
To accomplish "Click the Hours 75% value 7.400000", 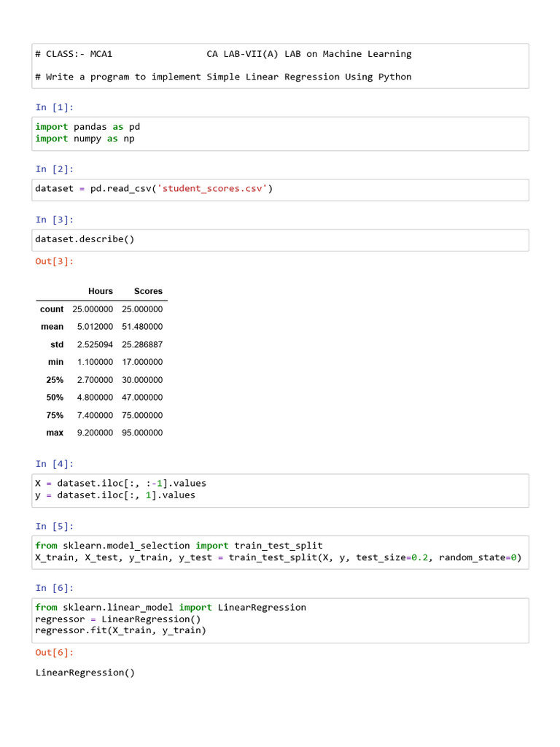I will point(96,415).
